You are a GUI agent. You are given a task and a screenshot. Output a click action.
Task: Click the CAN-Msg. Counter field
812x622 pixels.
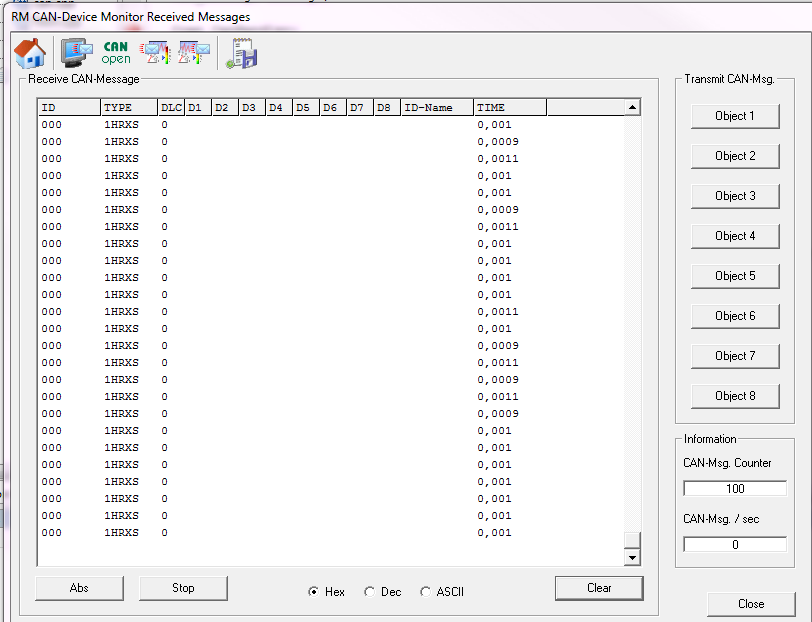[x=735, y=489]
